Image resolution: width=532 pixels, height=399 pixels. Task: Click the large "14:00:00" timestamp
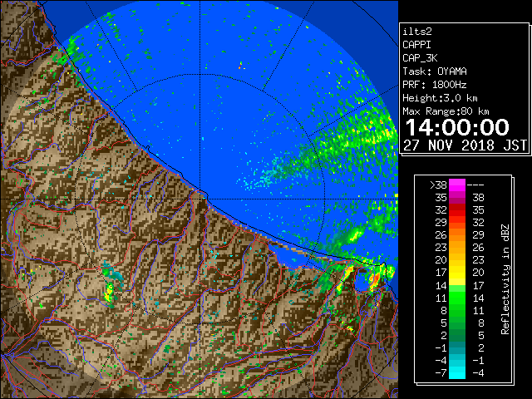click(457, 127)
